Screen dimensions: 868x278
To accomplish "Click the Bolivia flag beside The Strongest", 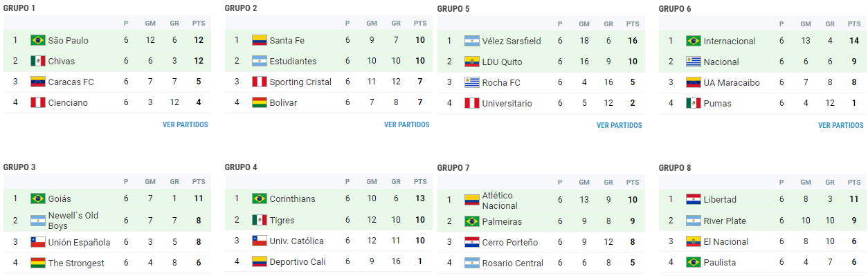I will (38, 263).
